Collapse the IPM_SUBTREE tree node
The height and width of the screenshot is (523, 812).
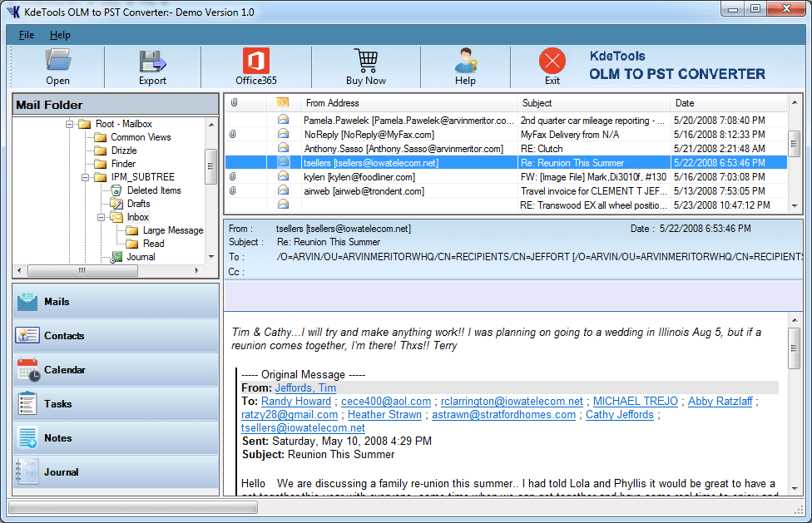pyautogui.click(x=85, y=177)
